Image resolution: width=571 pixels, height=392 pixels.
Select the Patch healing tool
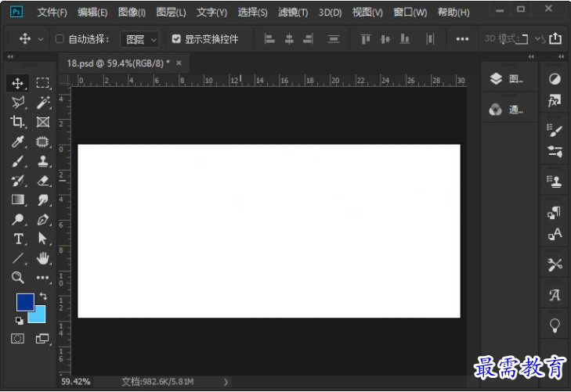tap(42, 142)
